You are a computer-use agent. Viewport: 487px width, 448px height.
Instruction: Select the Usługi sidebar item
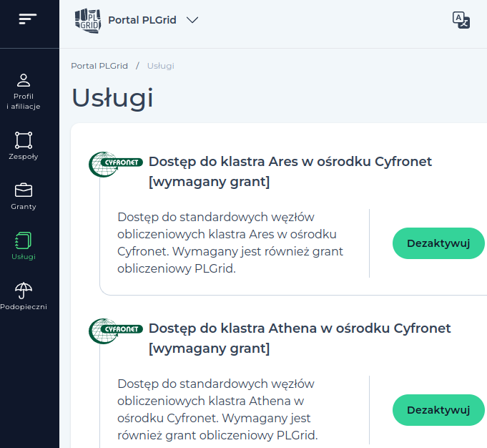pyautogui.click(x=24, y=246)
